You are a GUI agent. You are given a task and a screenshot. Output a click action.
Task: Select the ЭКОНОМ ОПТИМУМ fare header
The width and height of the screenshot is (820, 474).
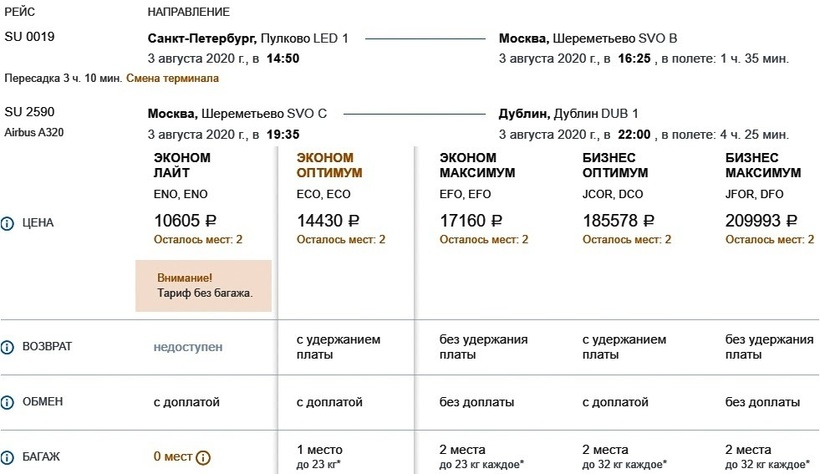pos(329,165)
